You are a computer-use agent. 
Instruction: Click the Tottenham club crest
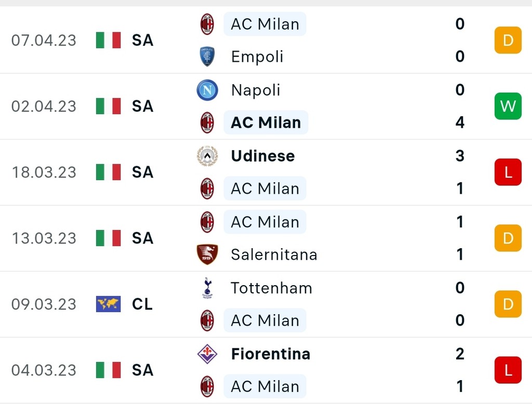click(207, 288)
